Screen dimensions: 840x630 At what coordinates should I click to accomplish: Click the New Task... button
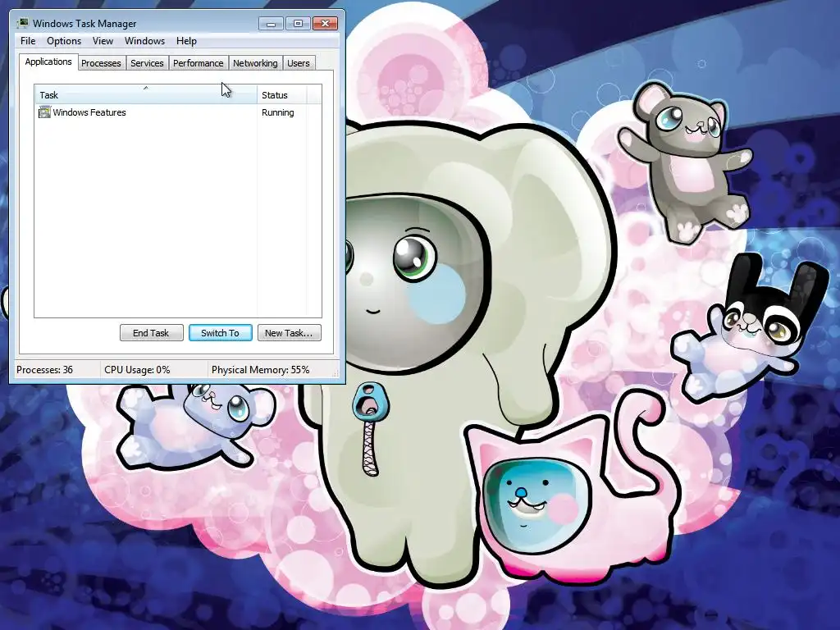[290, 333]
